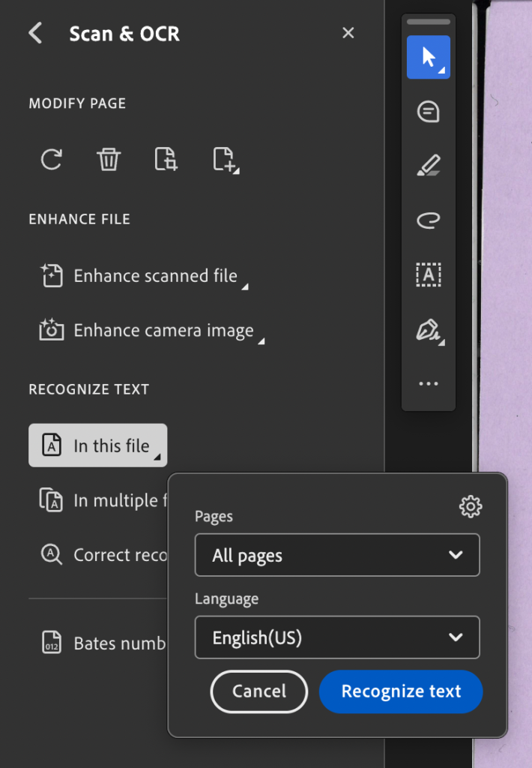Image resolution: width=532 pixels, height=768 pixels.
Task: Select the freehand draw loop tool
Action: coord(429,220)
